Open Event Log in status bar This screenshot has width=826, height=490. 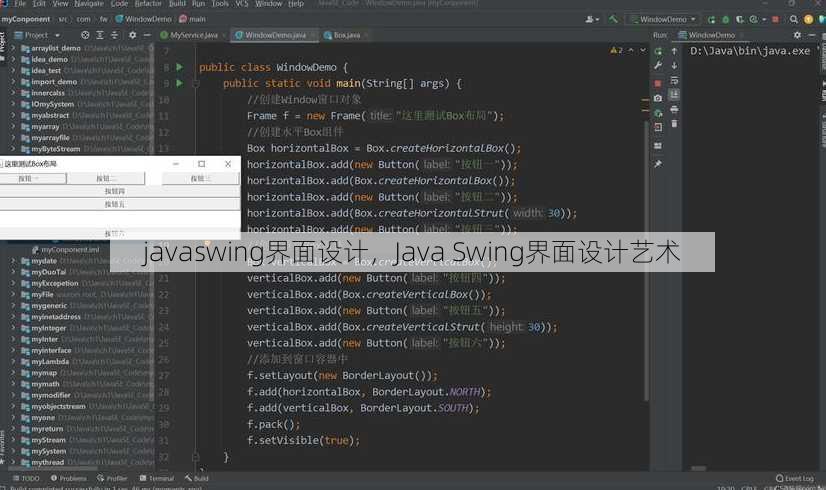794,478
